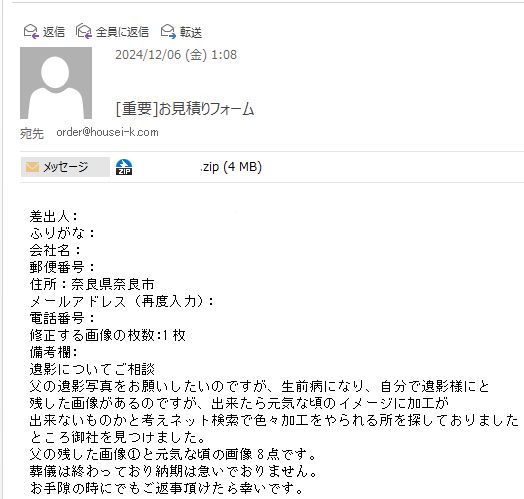Click the yellow envelope message icon
Screen dimensions: 524x499
(x=32, y=167)
